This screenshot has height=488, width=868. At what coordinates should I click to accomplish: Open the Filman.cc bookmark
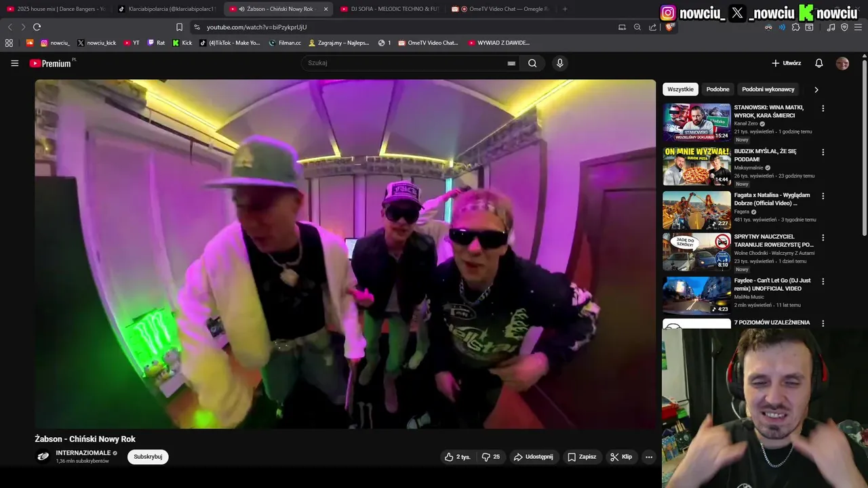tap(285, 43)
